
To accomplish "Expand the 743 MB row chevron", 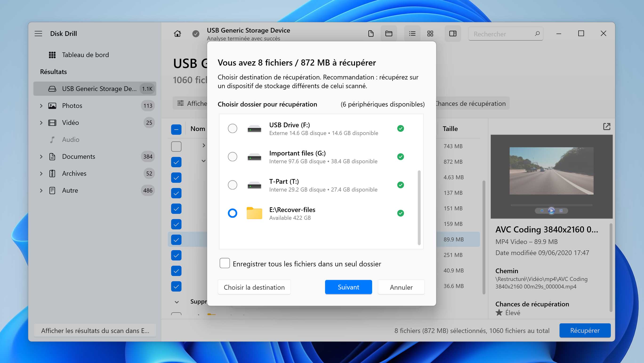I will [x=204, y=145].
